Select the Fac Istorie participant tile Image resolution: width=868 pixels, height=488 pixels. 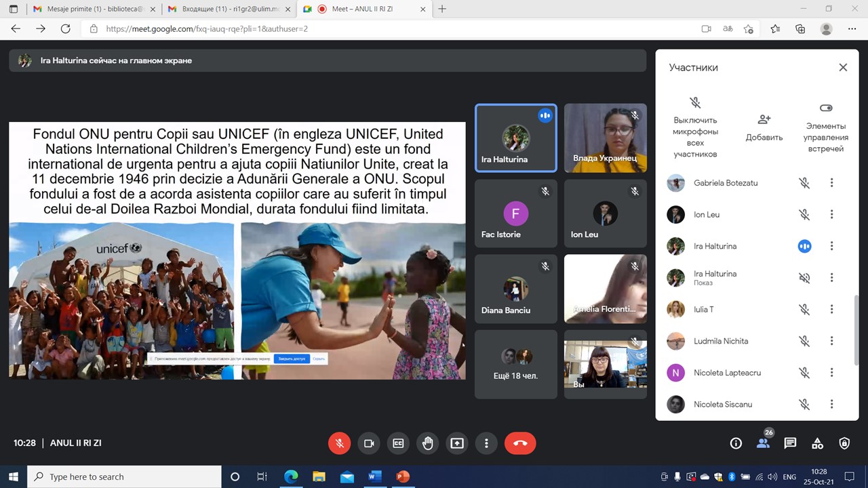pos(516,213)
